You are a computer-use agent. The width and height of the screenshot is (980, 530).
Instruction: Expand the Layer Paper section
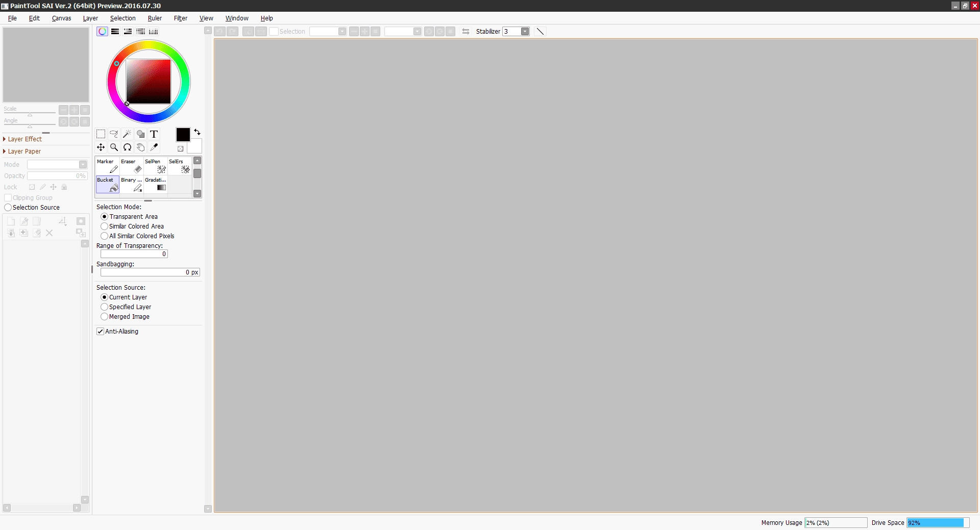click(22, 152)
